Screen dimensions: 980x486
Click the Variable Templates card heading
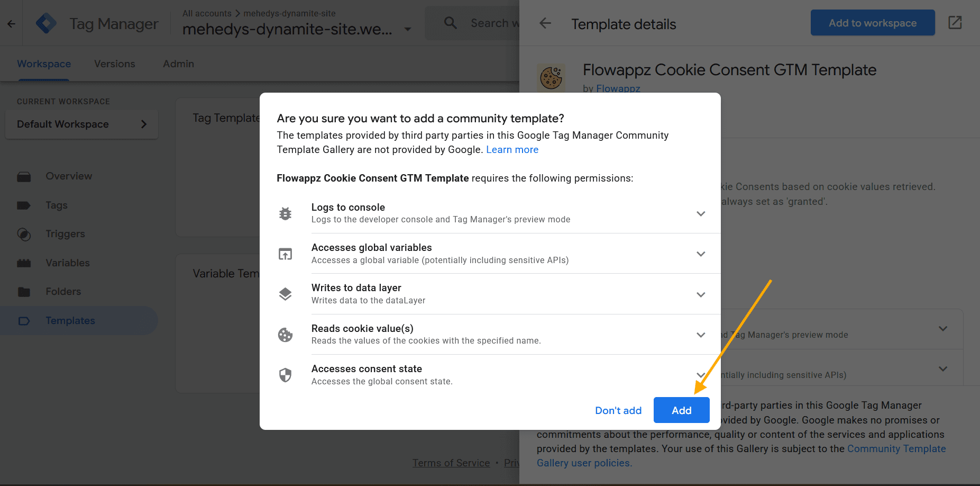coord(226,274)
